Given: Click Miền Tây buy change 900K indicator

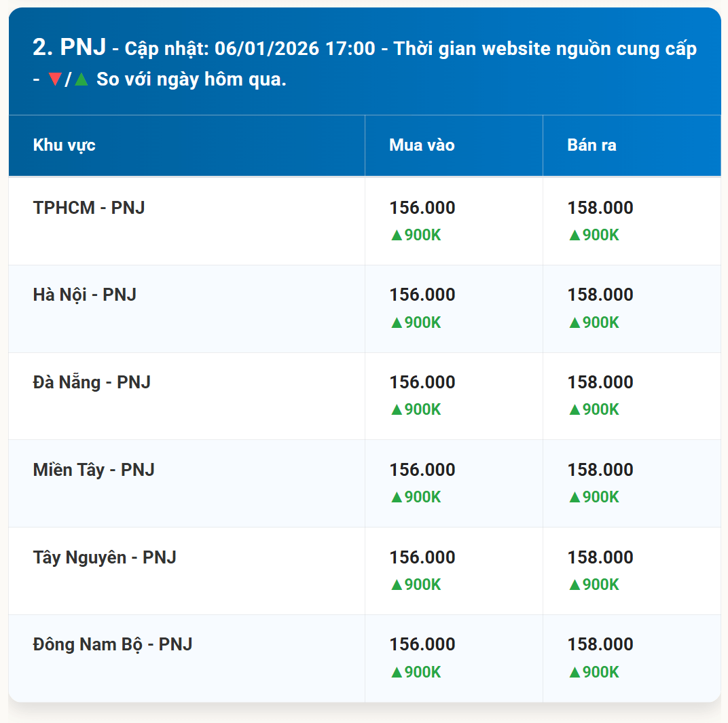Looking at the screenshot, I should coord(416,497).
